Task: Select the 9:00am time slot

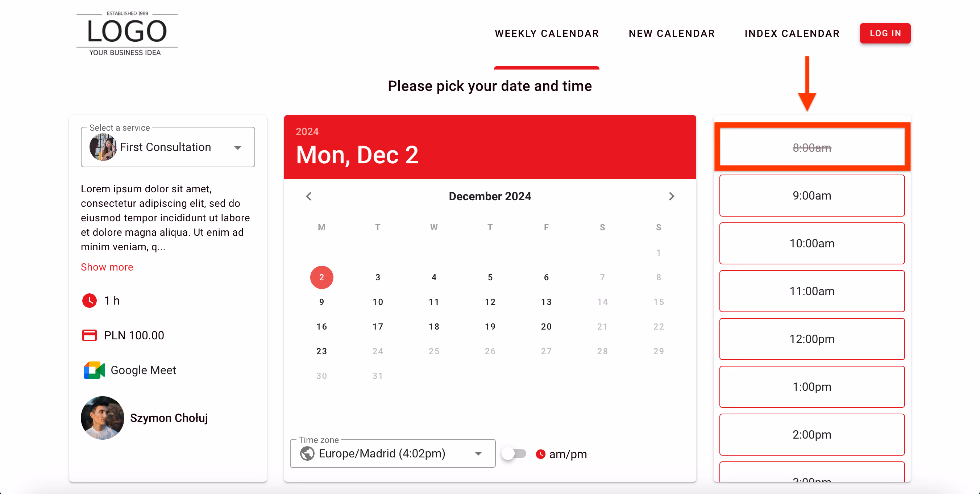Action: click(x=812, y=196)
